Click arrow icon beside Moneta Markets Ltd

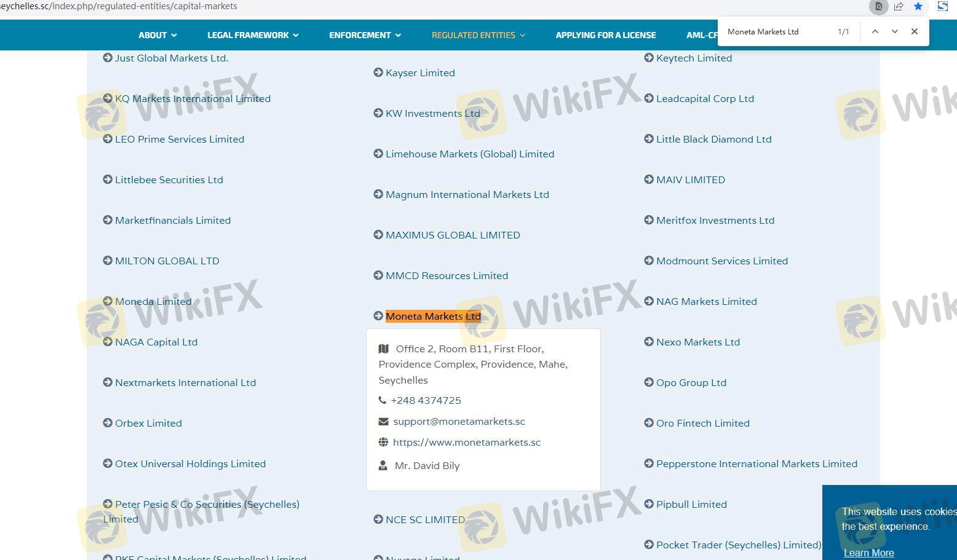point(378,316)
